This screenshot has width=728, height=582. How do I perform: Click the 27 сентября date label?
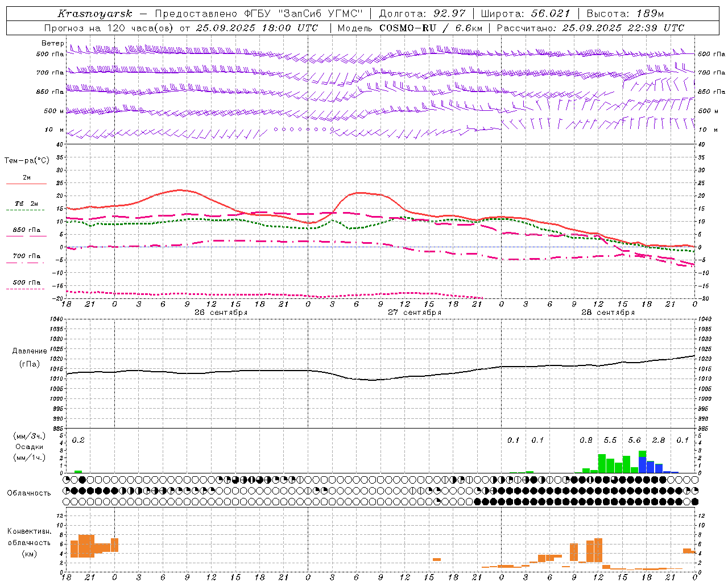pyautogui.click(x=415, y=313)
